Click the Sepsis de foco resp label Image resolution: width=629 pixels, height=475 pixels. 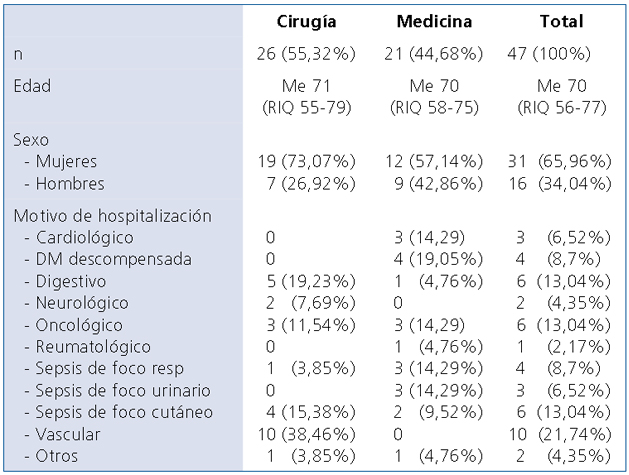(x=99, y=370)
